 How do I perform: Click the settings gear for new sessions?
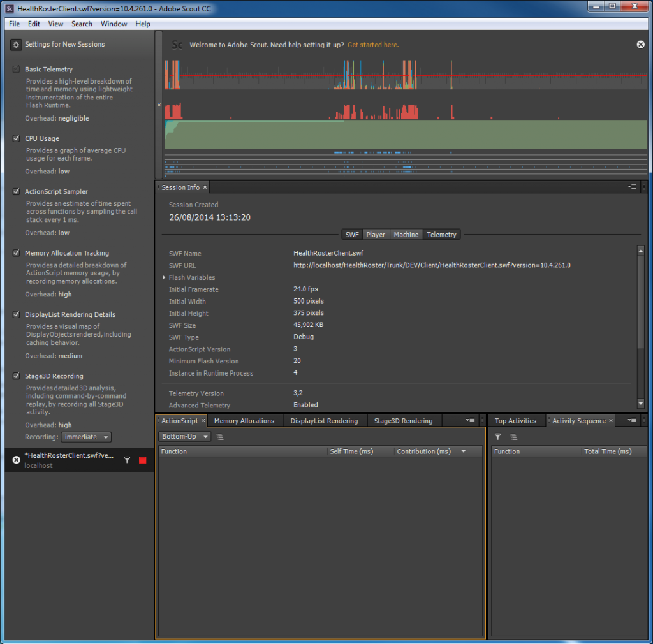coord(16,45)
